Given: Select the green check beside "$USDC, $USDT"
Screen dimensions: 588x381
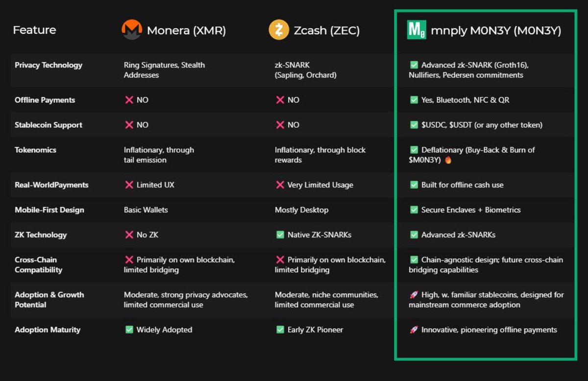Looking at the screenshot, I should [414, 125].
